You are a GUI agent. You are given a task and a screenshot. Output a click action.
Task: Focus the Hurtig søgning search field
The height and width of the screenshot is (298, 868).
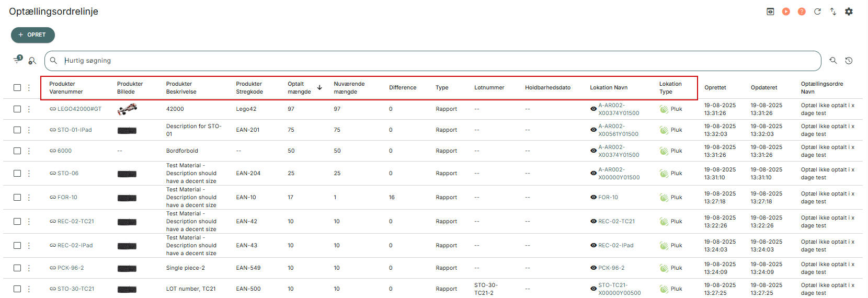(x=433, y=61)
